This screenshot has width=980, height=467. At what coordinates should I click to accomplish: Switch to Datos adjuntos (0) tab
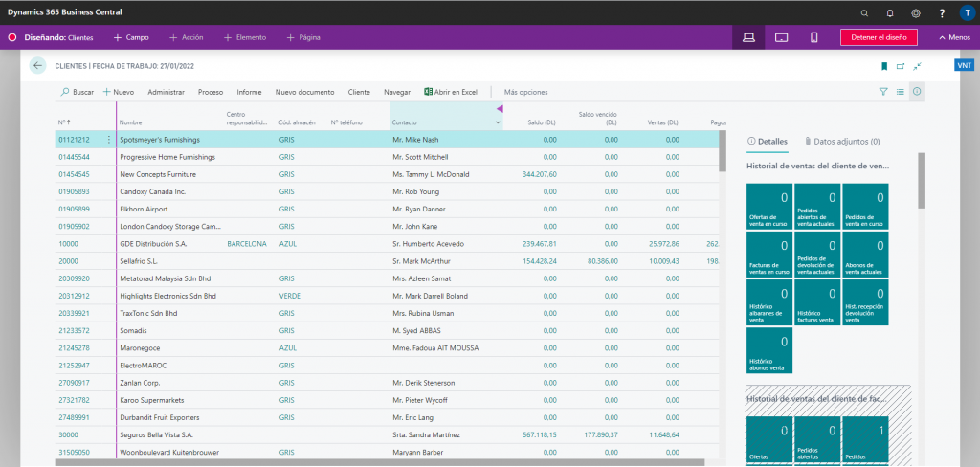[842, 142]
